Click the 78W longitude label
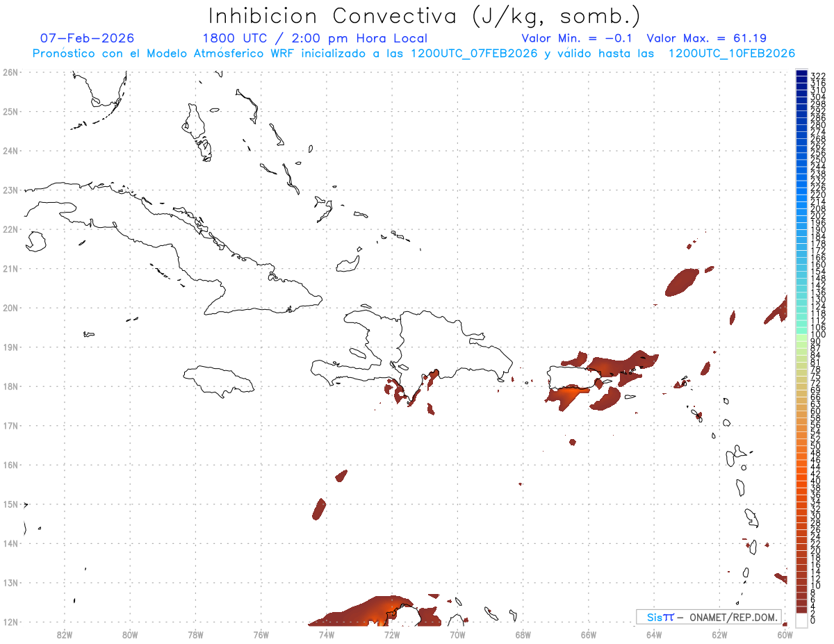Viewport: 834px width, 644px height. pyautogui.click(x=195, y=634)
